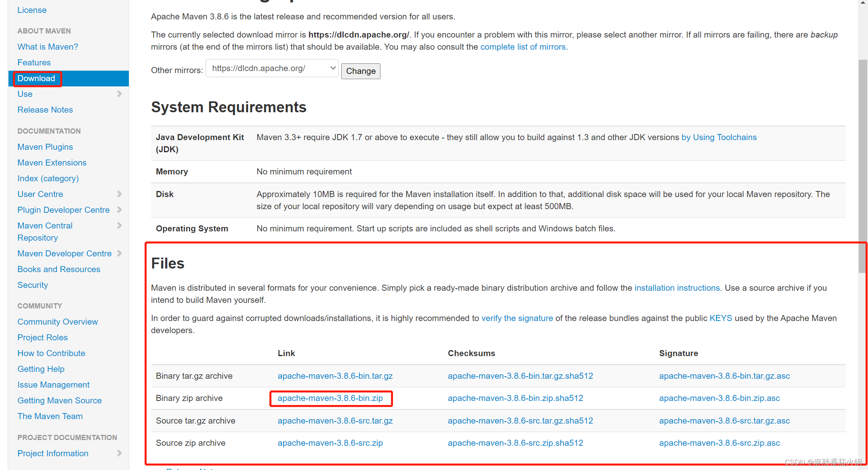Open the Security sidebar link
The width and height of the screenshot is (868, 470).
tap(33, 285)
